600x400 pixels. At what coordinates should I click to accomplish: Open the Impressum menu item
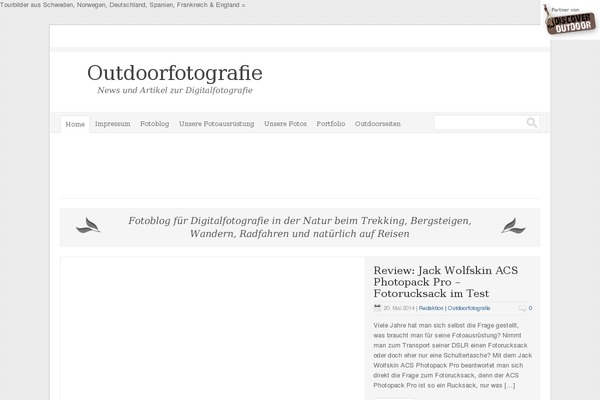112,124
